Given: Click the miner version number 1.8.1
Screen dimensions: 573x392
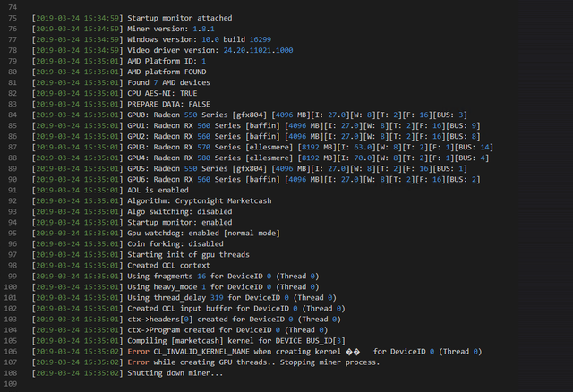Looking at the screenshot, I should [x=203, y=29].
